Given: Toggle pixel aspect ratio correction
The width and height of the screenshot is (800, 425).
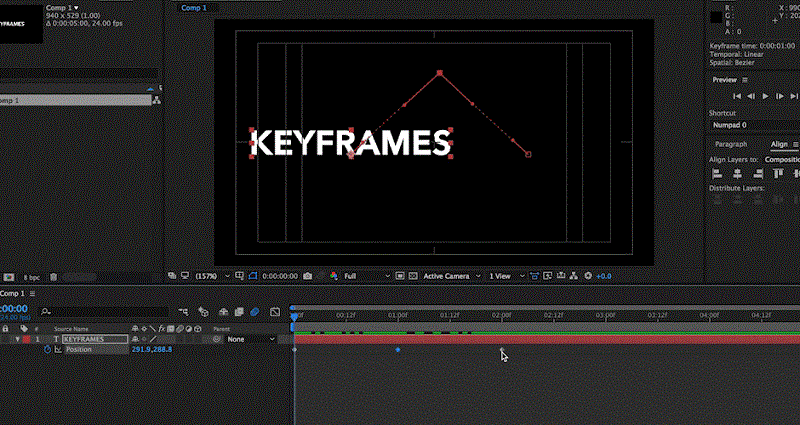Looking at the screenshot, I should point(534,276).
